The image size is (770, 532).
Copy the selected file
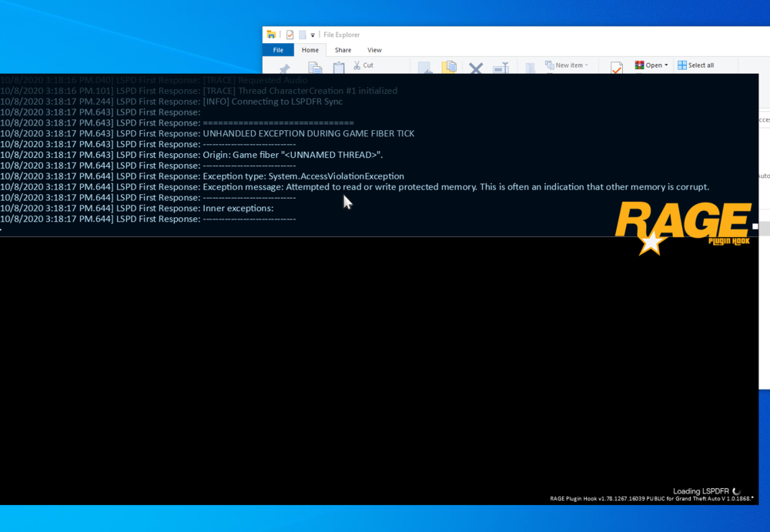[315, 66]
